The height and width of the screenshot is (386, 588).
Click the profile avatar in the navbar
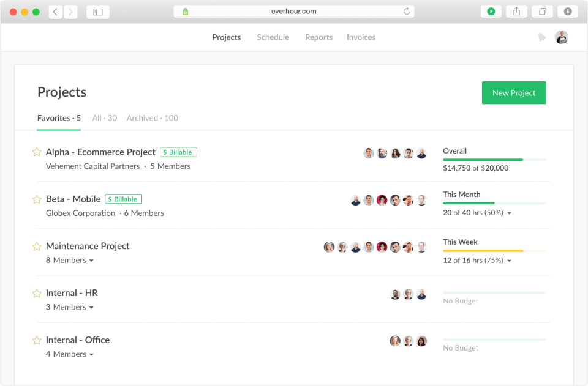pos(561,37)
